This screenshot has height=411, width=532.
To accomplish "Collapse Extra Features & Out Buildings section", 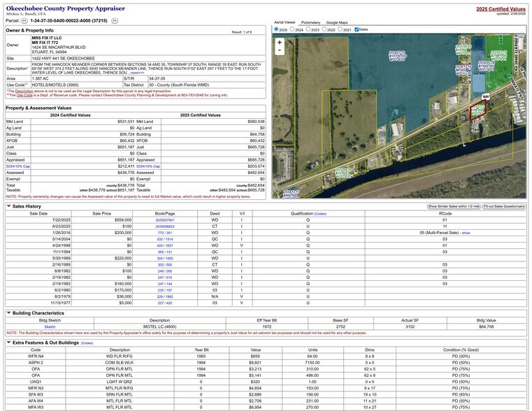I will click(x=8, y=342).
